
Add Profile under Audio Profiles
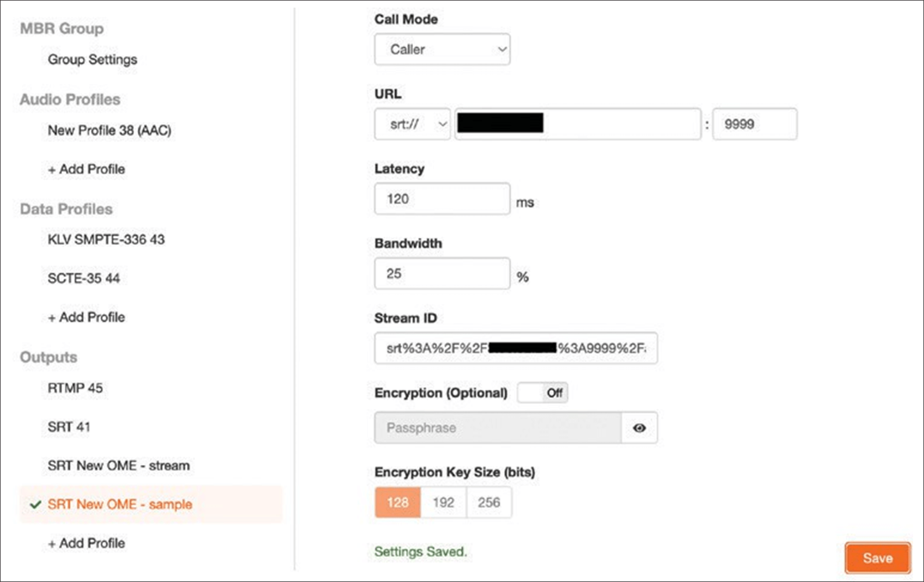point(87,169)
